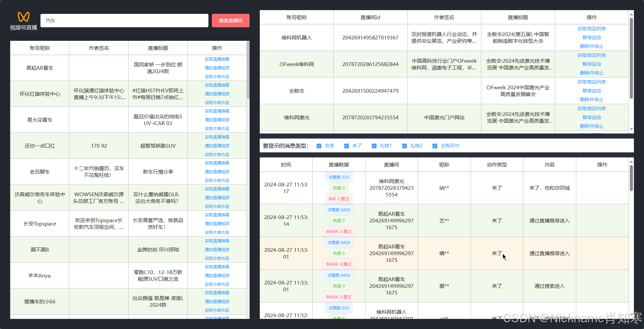Click the 点赞数 550 tag
This screenshot has height=329, width=644.
coord(339,177)
